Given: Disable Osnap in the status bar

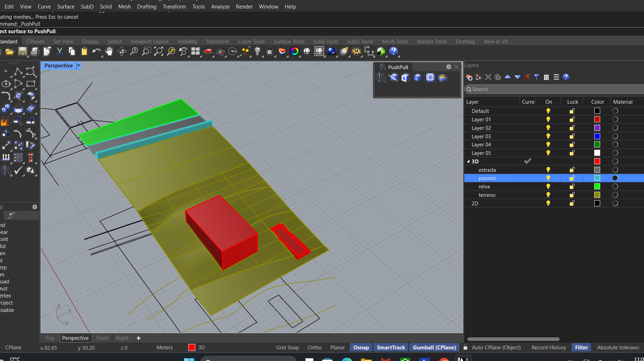Looking at the screenshot, I should [x=361, y=348].
